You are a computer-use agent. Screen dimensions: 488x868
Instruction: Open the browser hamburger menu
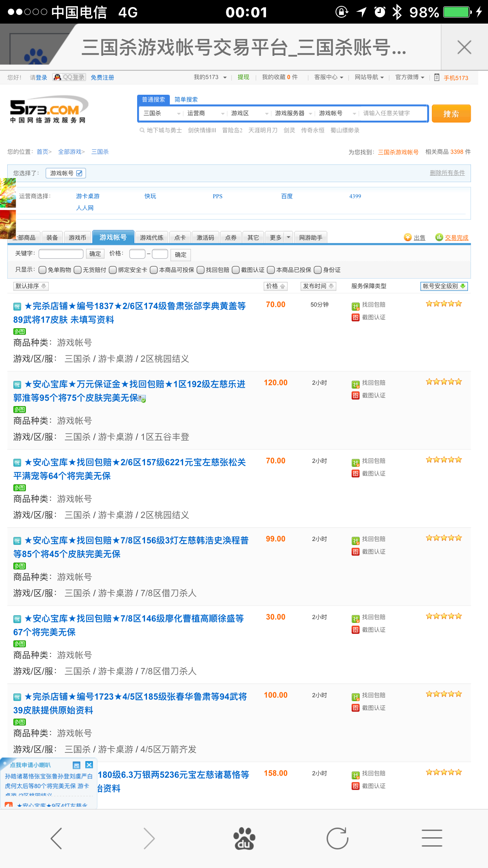[432, 838]
